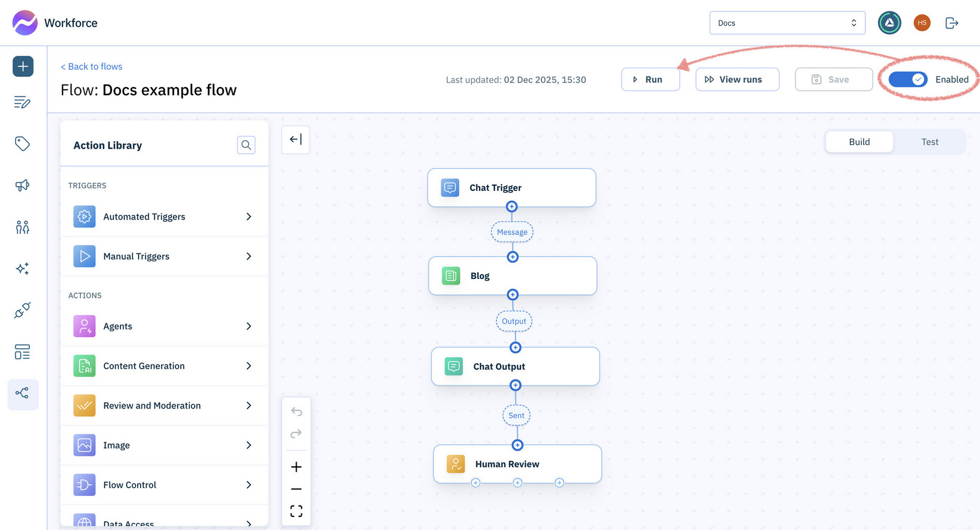Click the Save button
The image size is (980, 530).
(834, 79)
